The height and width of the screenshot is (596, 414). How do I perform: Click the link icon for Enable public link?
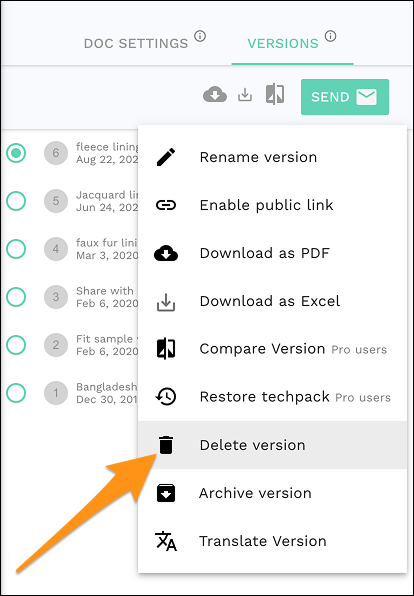[166, 205]
